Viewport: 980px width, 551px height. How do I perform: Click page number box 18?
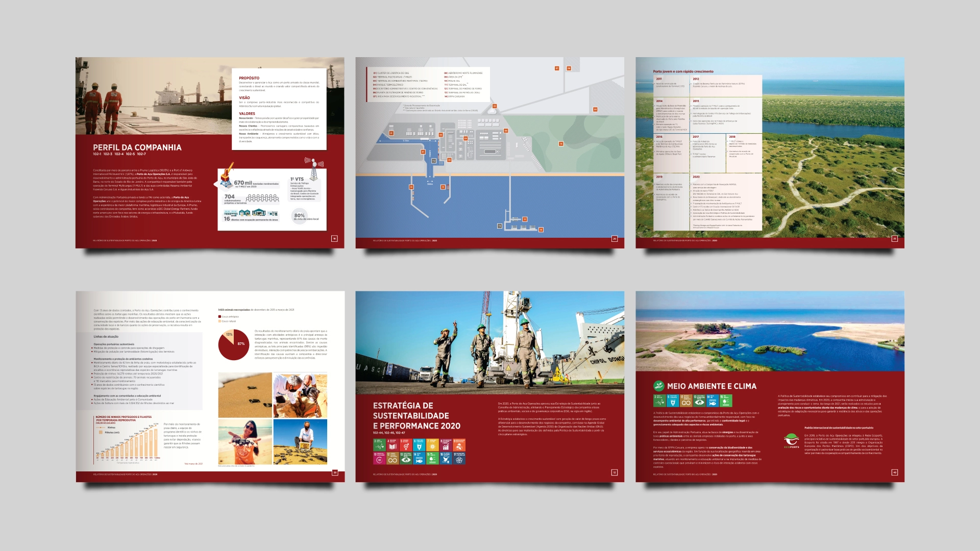(334, 238)
